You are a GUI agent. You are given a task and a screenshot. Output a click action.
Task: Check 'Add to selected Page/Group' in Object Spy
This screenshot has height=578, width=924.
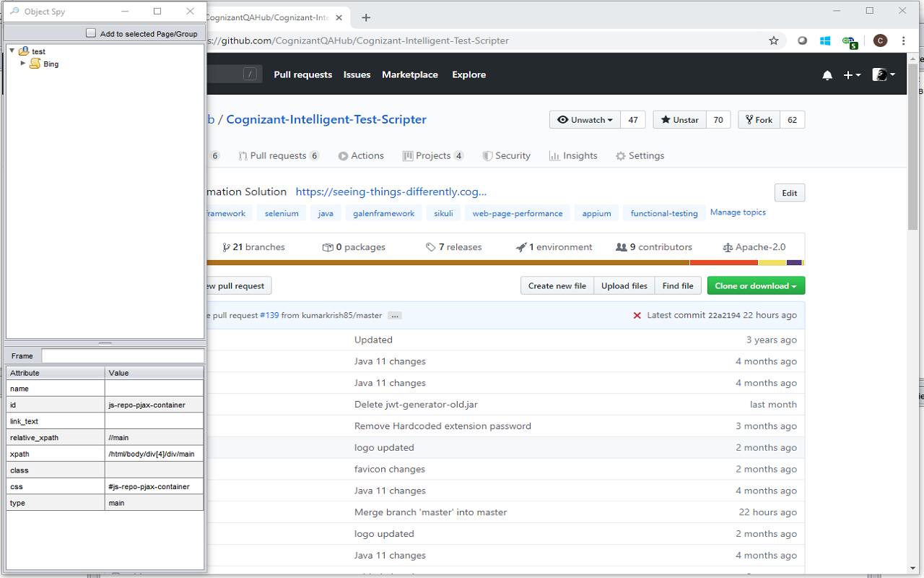pyautogui.click(x=91, y=33)
